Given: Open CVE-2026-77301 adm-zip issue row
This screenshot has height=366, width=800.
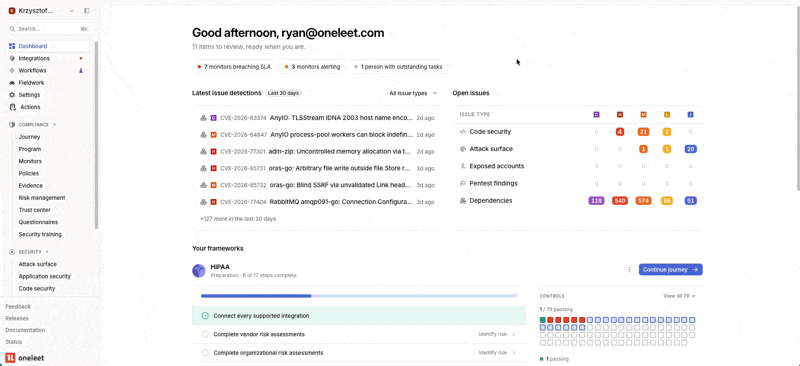Looking at the screenshot, I should tap(317, 152).
